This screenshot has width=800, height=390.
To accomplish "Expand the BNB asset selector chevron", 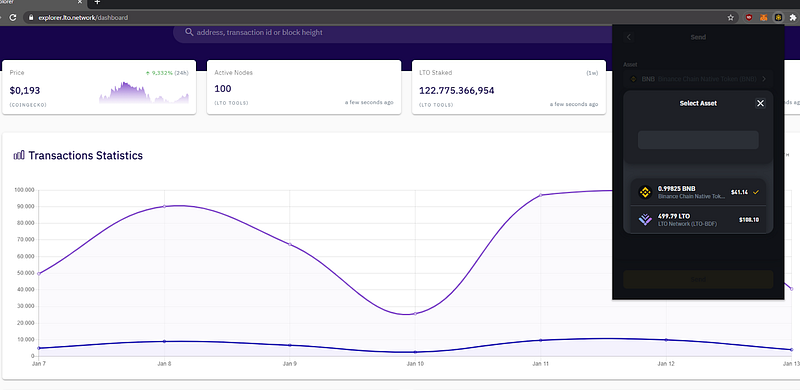I will pos(763,79).
